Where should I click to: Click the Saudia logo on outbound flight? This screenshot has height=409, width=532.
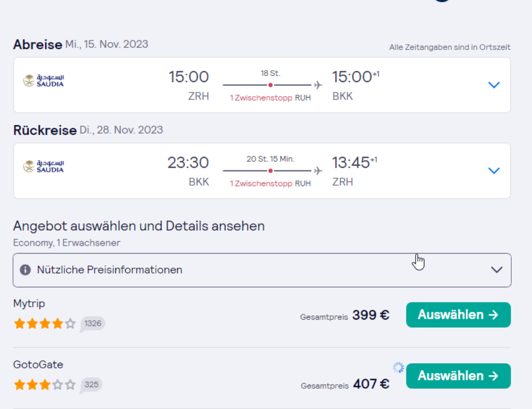(44, 81)
